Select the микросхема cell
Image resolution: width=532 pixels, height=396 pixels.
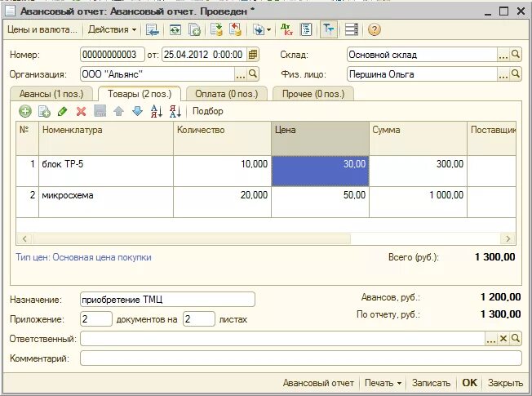(106, 202)
